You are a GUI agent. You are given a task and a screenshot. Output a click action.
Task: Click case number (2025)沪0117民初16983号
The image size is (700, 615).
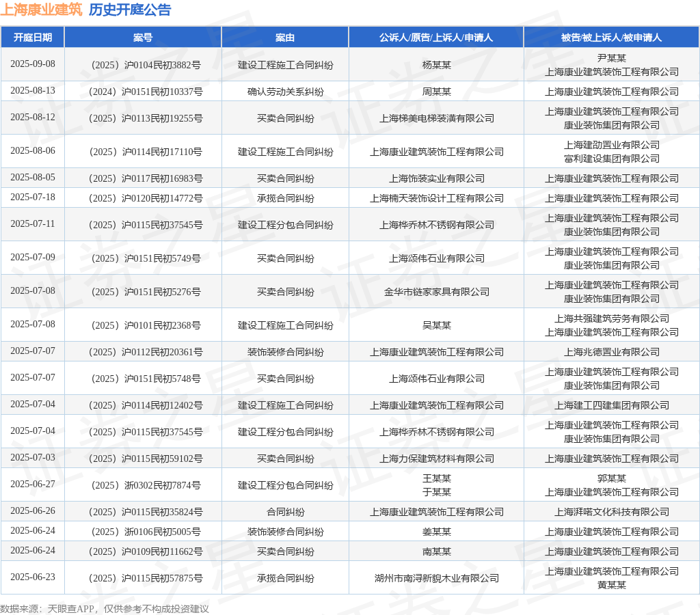[146, 178]
